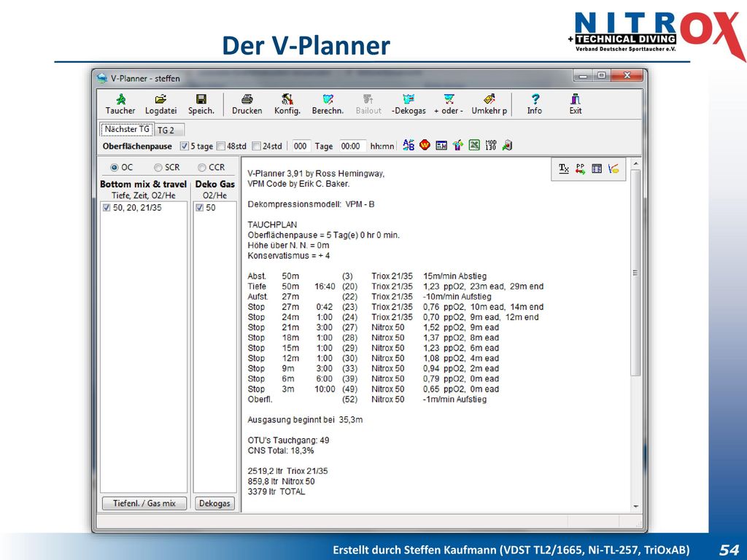
Task: Switch to the Nächster TG tab
Action: 127,129
